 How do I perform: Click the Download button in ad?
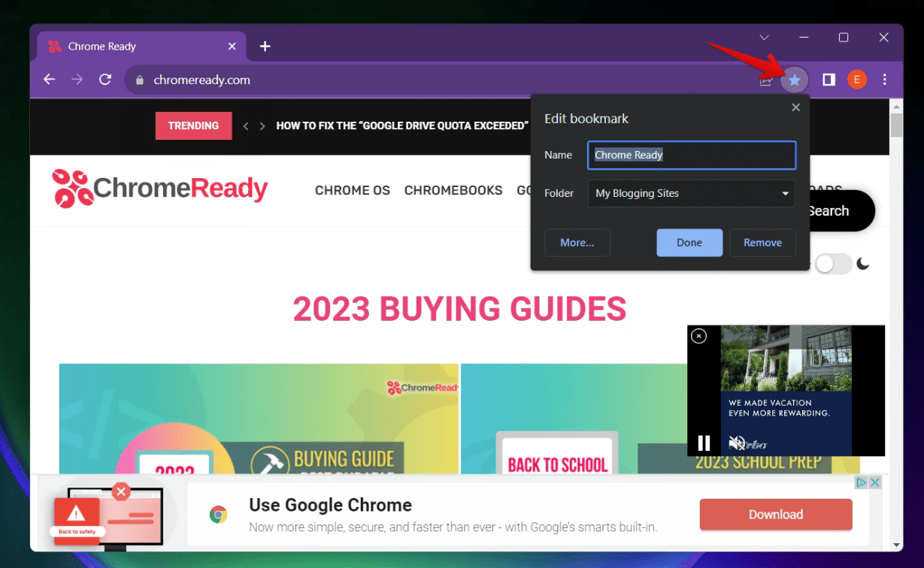pyautogui.click(x=776, y=515)
